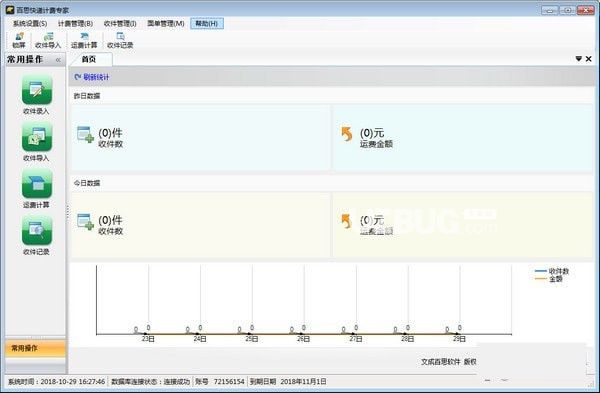The height and width of the screenshot is (393, 600).
Task: Click large 运费计算 sidebar icon
Action: click(37, 189)
